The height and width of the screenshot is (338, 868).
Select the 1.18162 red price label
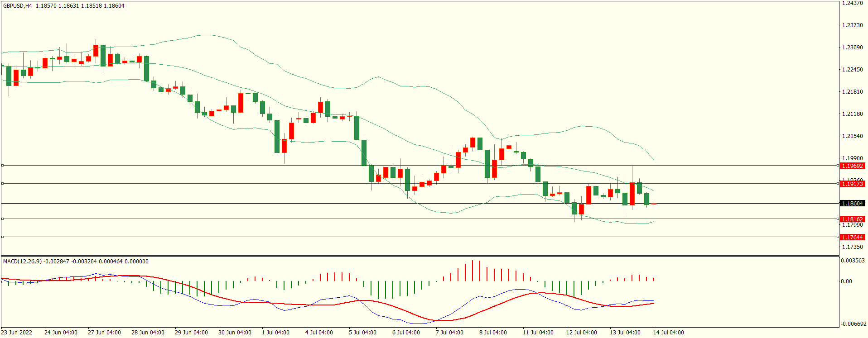[852, 219]
